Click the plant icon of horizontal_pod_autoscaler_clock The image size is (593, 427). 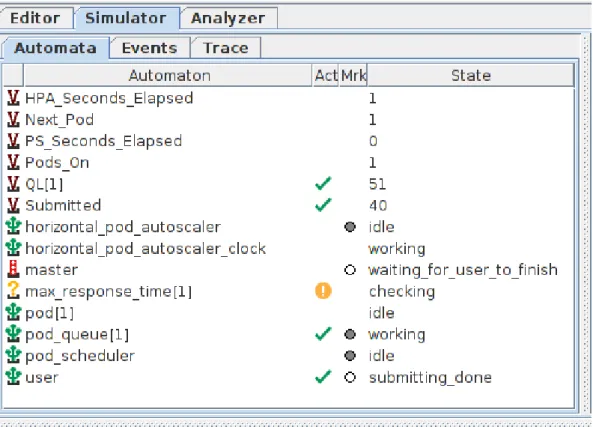pos(13,248)
